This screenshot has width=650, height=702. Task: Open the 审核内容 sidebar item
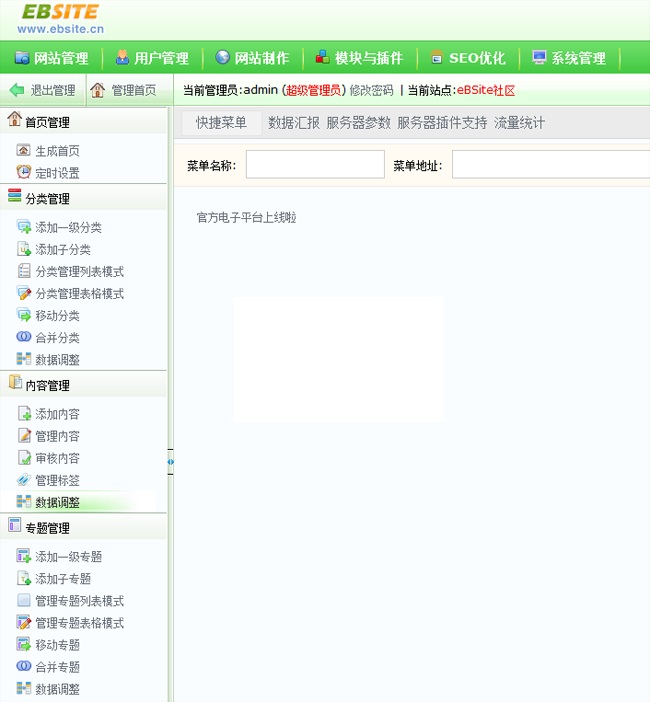57,458
